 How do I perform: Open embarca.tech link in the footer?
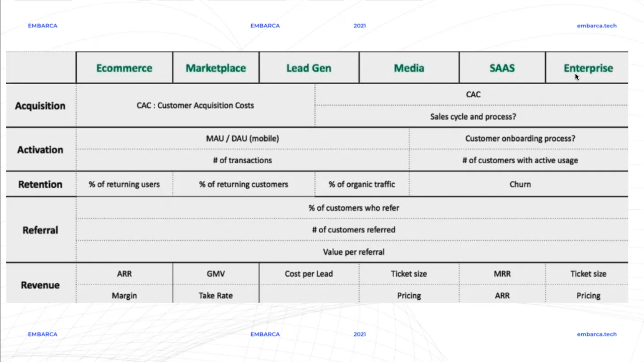pyautogui.click(x=597, y=334)
